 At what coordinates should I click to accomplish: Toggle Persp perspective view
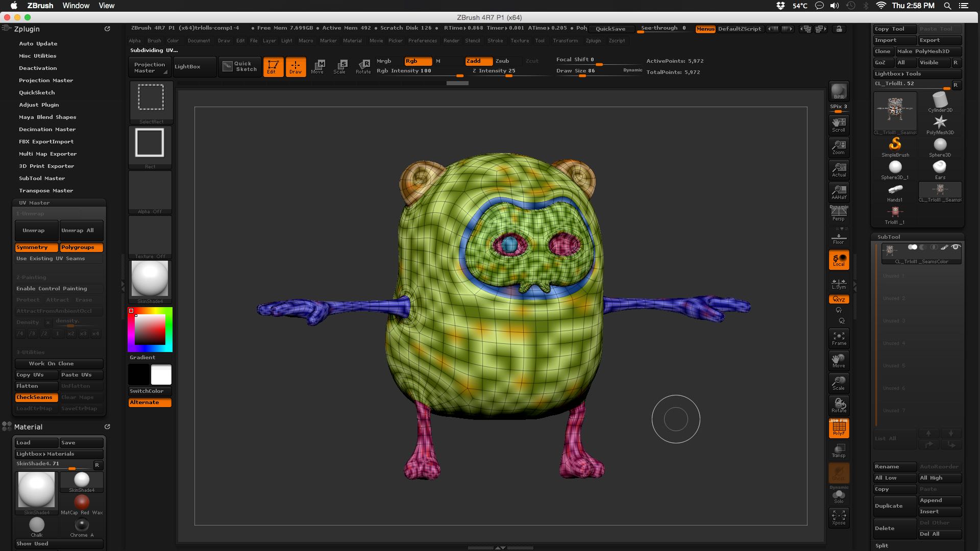tap(839, 213)
